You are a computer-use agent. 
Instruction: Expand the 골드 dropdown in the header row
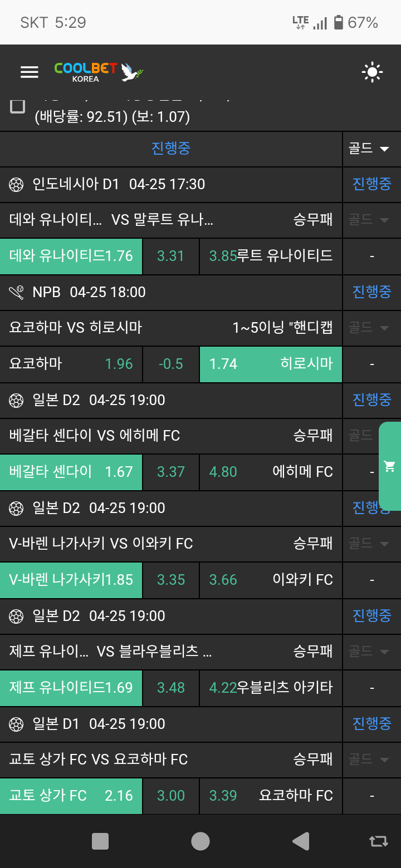coord(369,149)
